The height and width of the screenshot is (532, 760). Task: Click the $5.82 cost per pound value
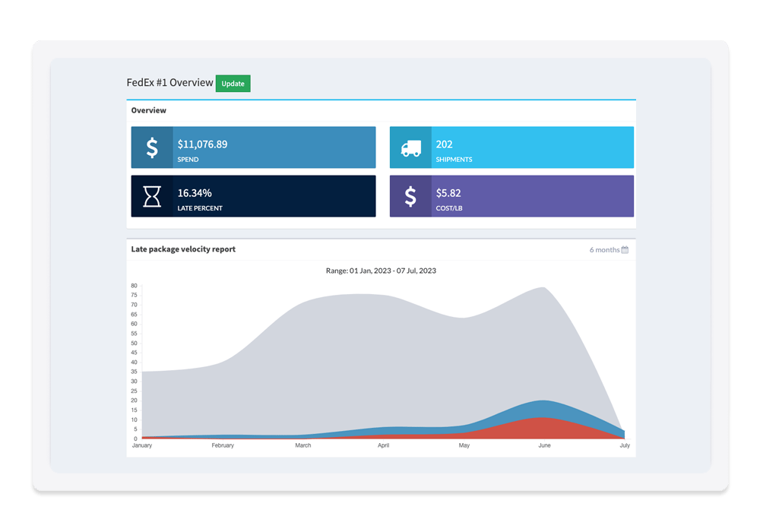pos(448,193)
